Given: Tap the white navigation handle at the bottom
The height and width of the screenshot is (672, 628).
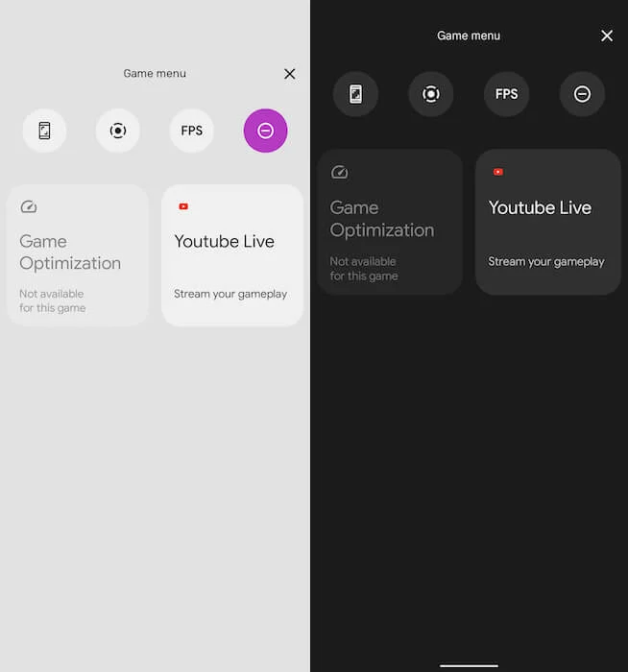Looking at the screenshot, I should point(469,665).
